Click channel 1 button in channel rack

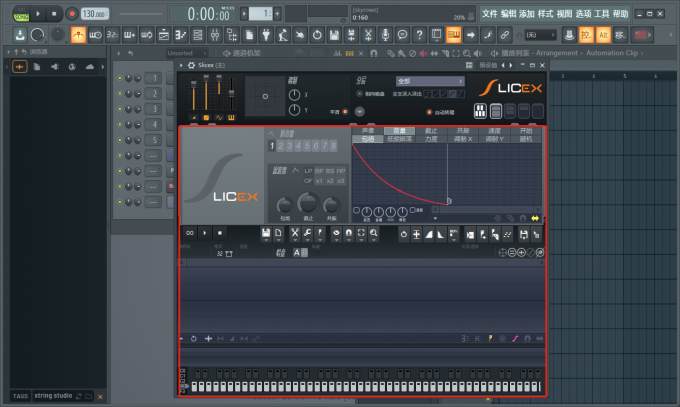click(x=154, y=78)
